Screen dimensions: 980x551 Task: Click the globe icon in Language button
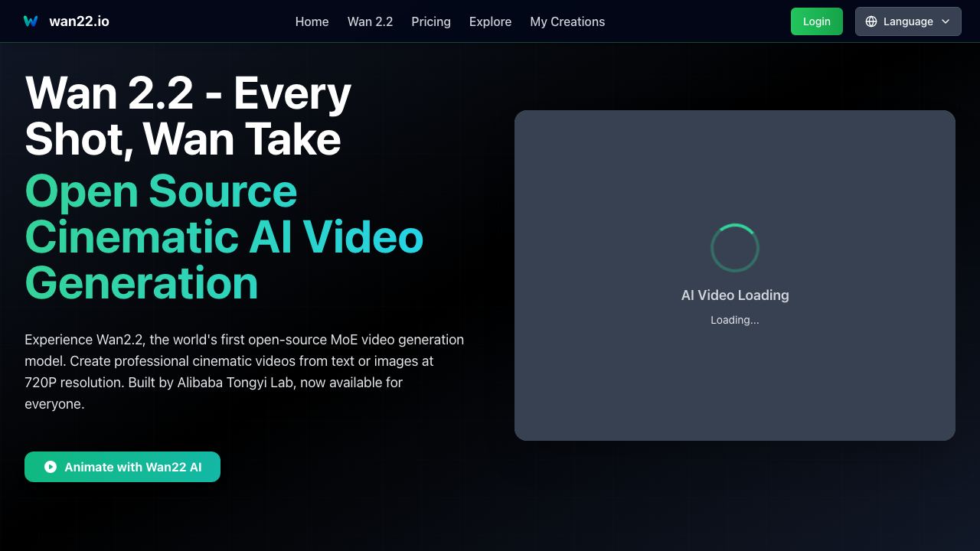click(x=871, y=21)
